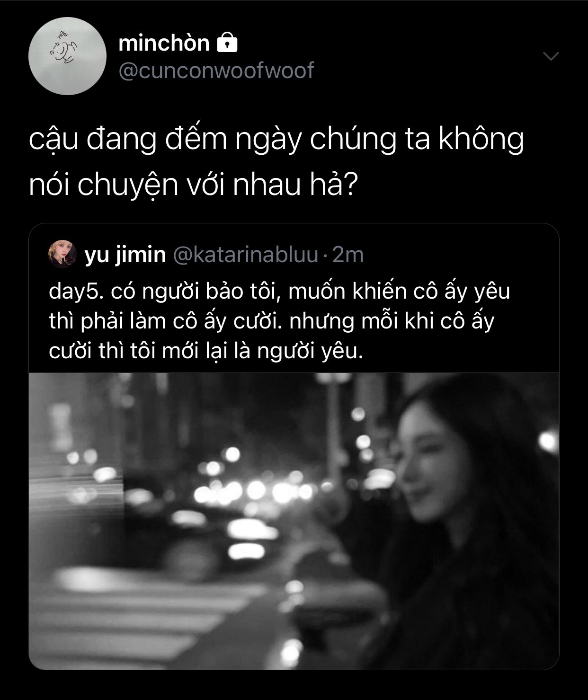Tap yu jimin's small avatar
The width and height of the screenshot is (588, 700).
[62, 254]
